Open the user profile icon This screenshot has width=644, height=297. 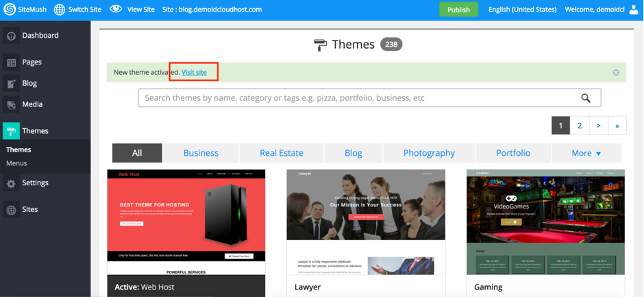coord(634,10)
